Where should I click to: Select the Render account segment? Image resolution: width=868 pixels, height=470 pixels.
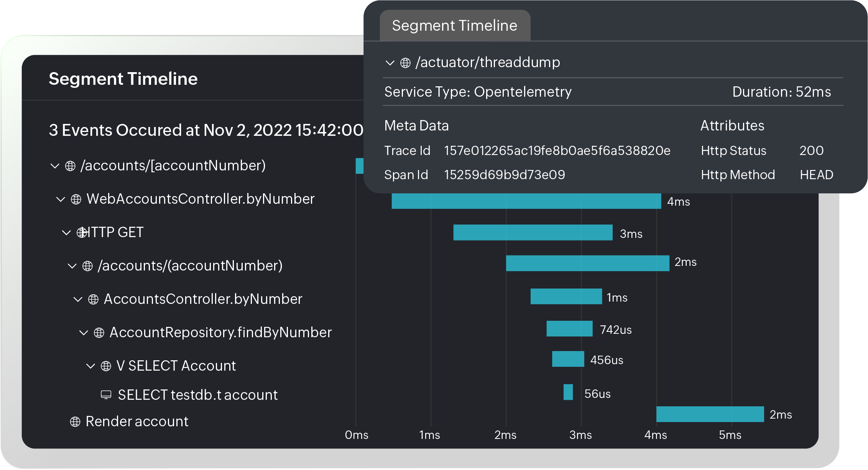click(x=137, y=422)
